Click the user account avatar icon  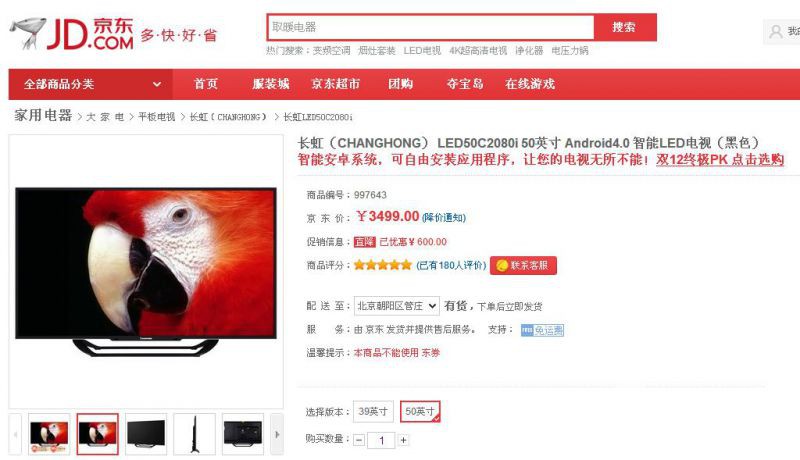(776, 32)
